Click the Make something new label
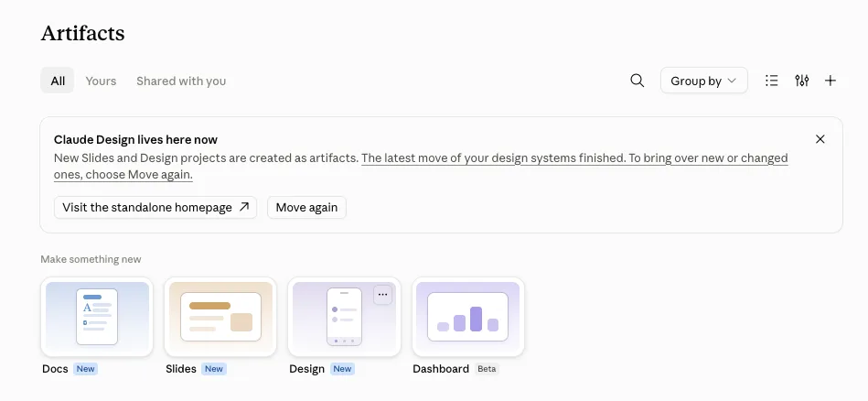 pyautogui.click(x=91, y=259)
